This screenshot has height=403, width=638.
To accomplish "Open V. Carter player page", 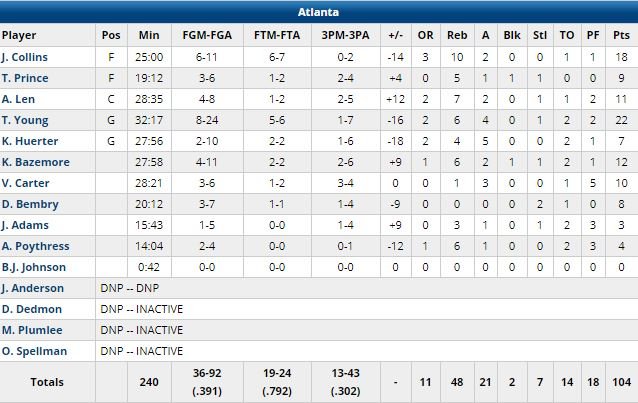I will (25, 183).
